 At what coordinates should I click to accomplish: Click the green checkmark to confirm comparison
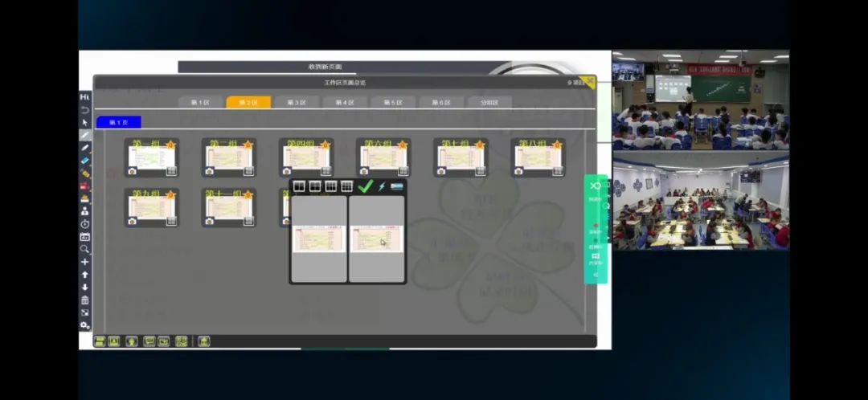[365, 186]
